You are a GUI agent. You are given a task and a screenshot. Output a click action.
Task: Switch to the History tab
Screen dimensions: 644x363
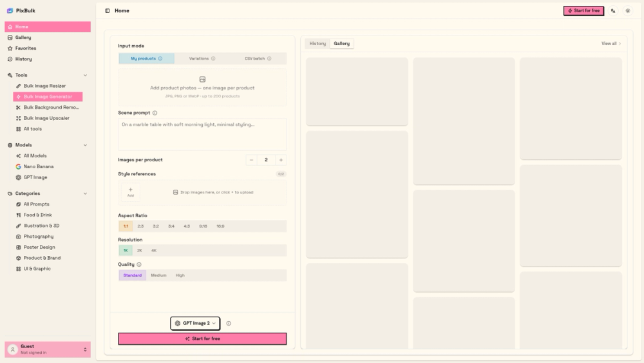(317, 44)
